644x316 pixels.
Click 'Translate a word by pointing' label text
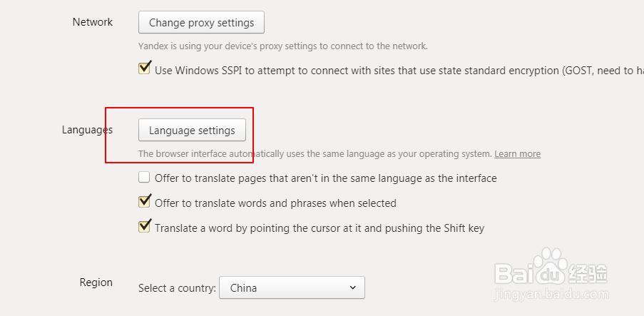[x=320, y=228]
